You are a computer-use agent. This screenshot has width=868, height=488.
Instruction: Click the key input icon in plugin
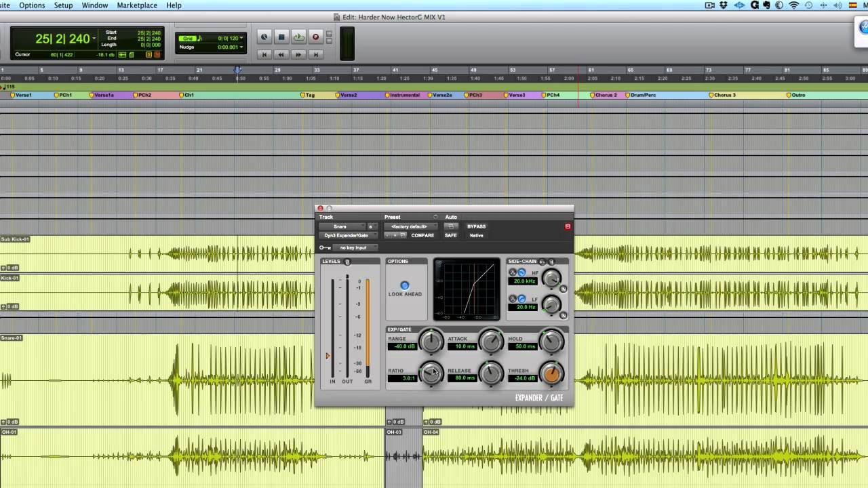pos(325,247)
